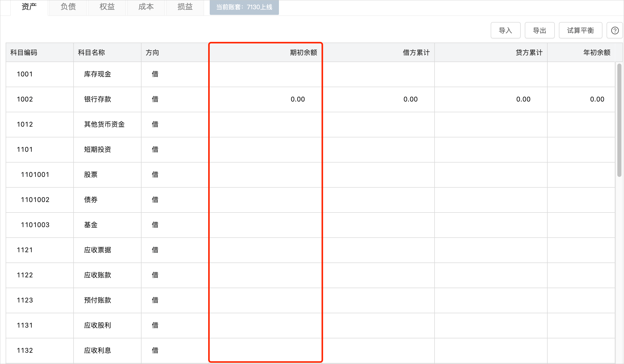Image resolution: width=624 pixels, height=364 pixels.
Task: Select the 1012 account code cell
Action: pos(40,125)
